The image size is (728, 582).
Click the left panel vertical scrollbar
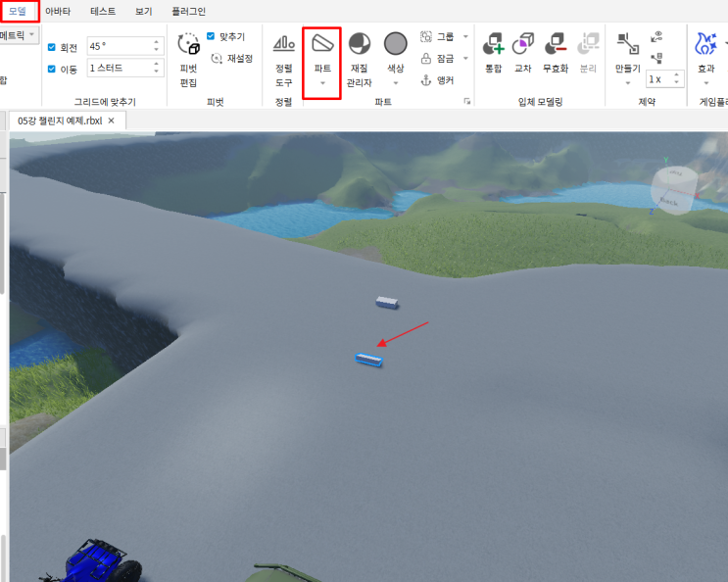click(2, 243)
